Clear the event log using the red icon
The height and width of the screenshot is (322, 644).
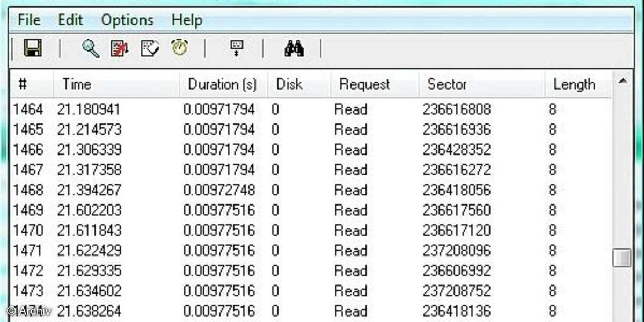click(x=119, y=48)
